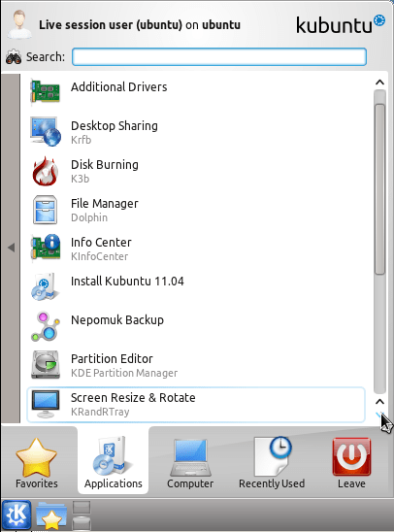The width and height of the screenshot is (394, 532).
Task: Open the starred folder in the panel
Action: click(x=51, y=516)
